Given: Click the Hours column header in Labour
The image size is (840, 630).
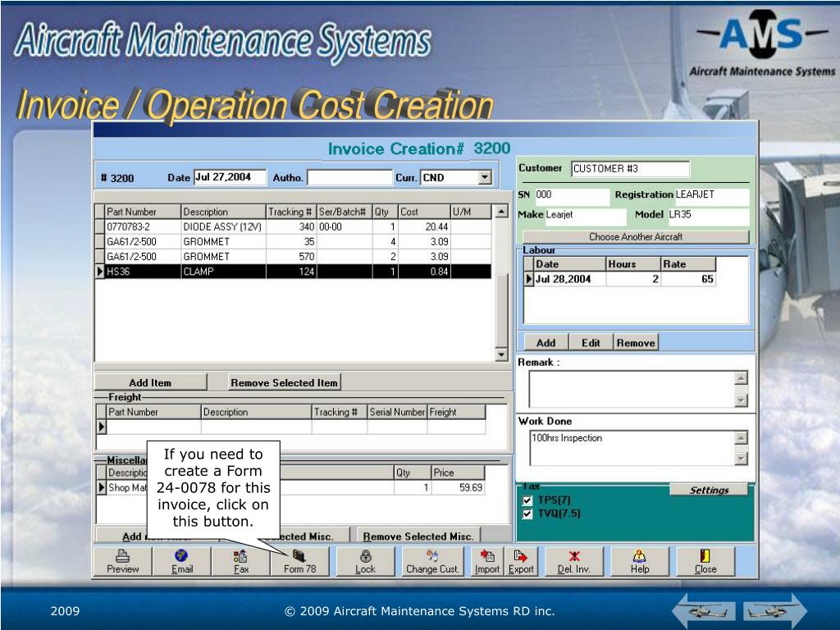Looking at the screenshot, I should pyautogui.click(x=633, y=264).
